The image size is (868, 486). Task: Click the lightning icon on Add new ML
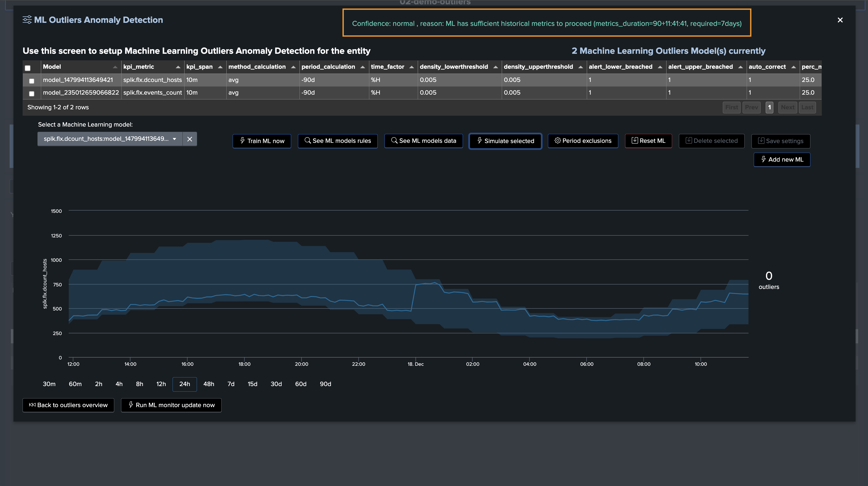(x=763, y=159)
